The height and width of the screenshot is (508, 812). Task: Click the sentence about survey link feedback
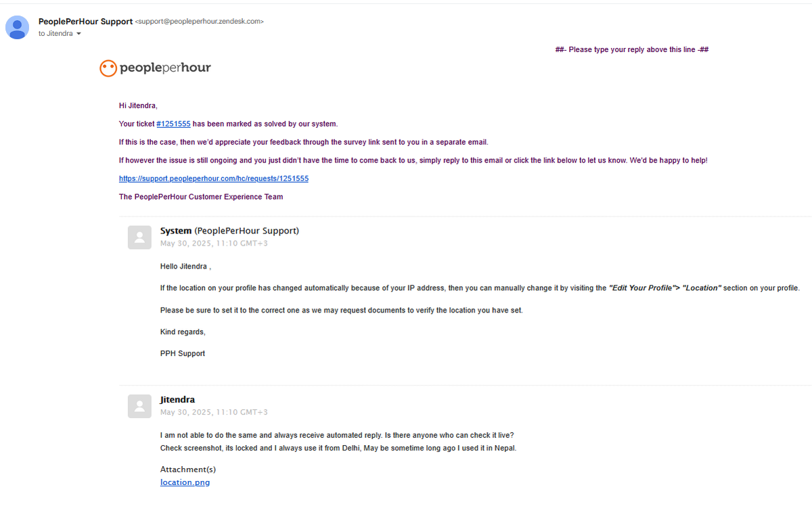303,142
